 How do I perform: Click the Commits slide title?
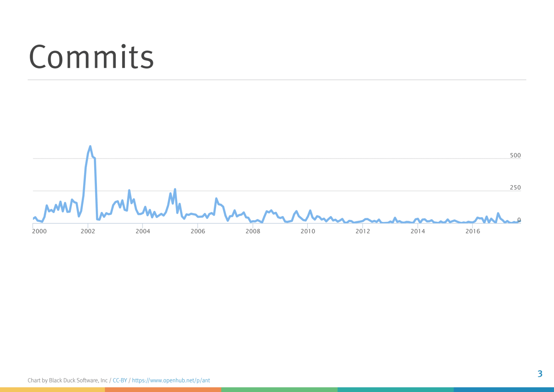[91, 57]
